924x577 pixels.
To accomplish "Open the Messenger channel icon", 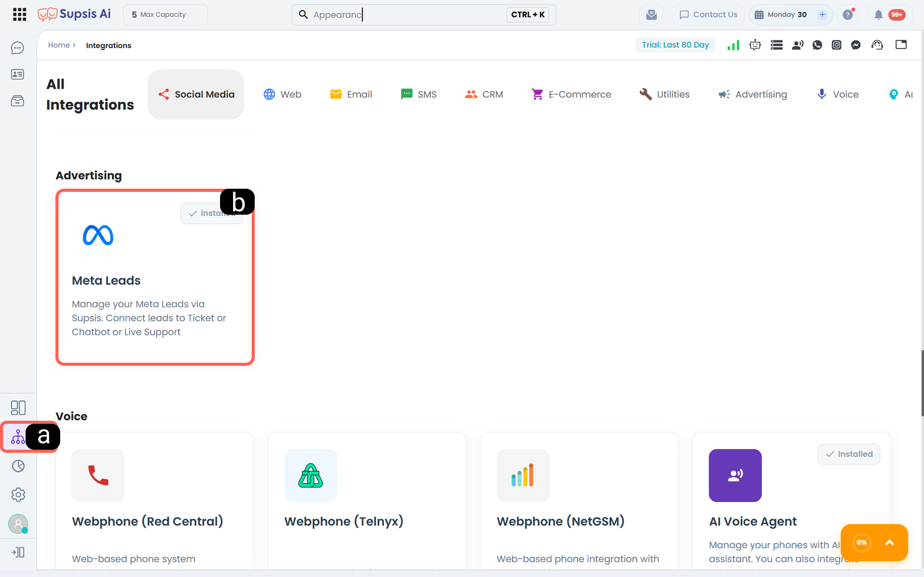I will [856, 45].
